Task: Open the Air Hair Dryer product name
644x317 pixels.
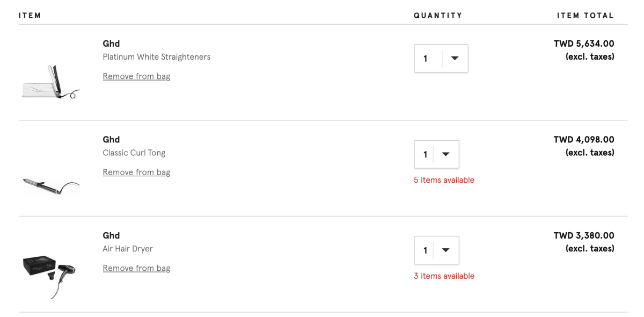Action: (x=128, y=249)
